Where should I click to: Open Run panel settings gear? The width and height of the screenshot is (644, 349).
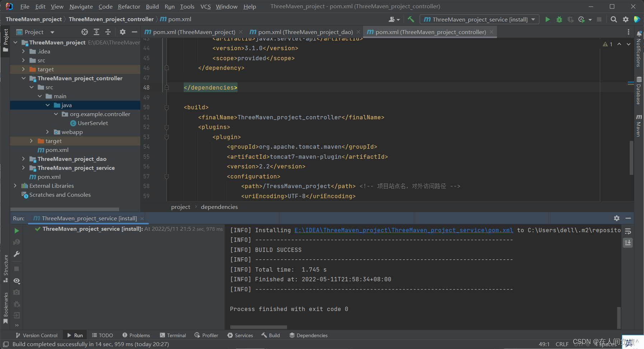(616, 218)
